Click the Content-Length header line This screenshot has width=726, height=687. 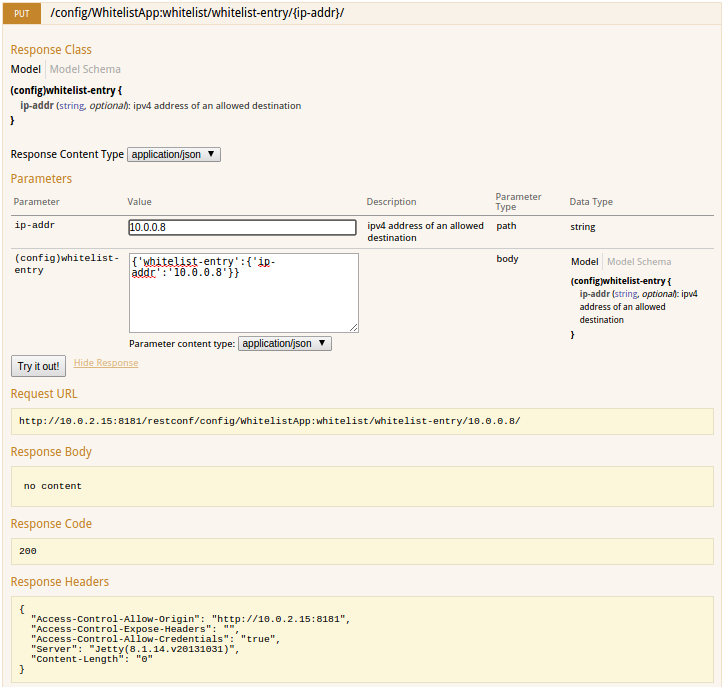click(92, 659)
